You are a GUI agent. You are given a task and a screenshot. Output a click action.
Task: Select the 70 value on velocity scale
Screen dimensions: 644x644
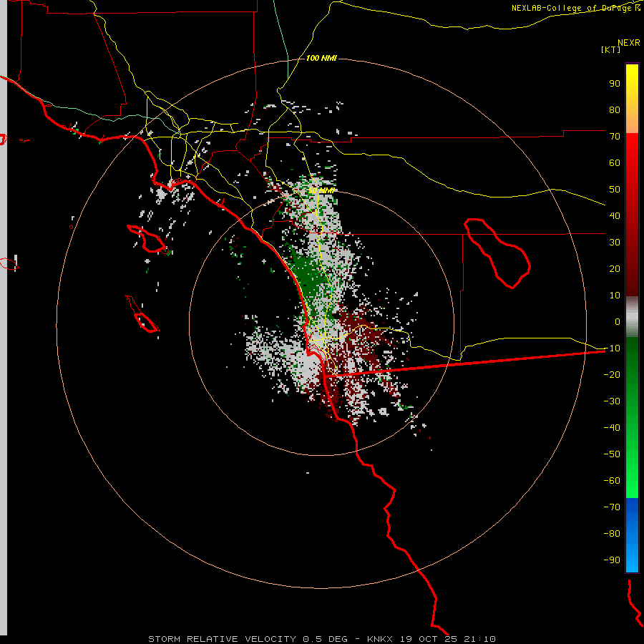tap(615, 137)
